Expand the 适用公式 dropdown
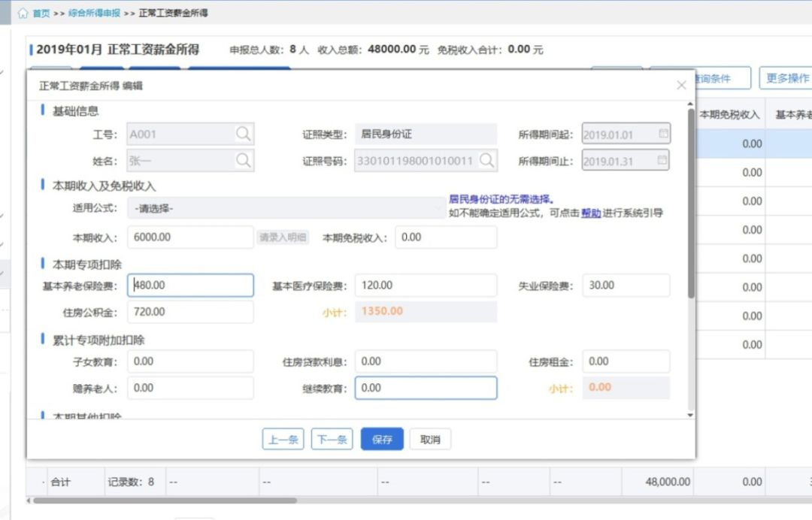 pos(286,208)
